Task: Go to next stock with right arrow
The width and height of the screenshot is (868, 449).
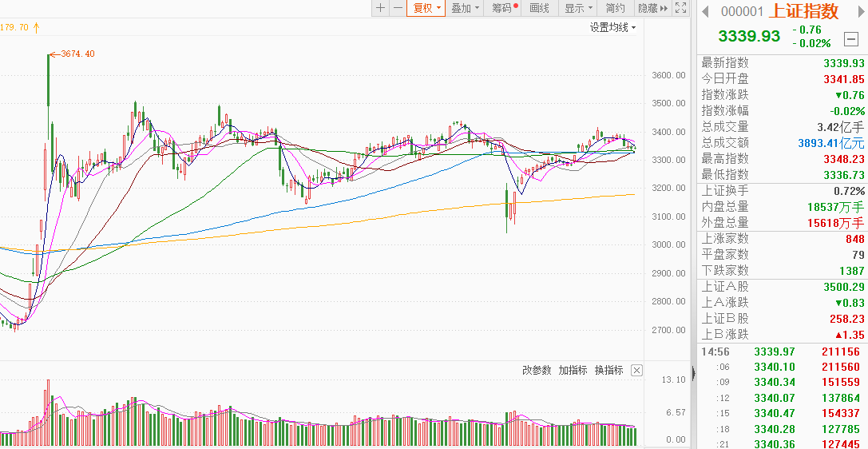Action: pyautogui.click(x=861, y=11)
